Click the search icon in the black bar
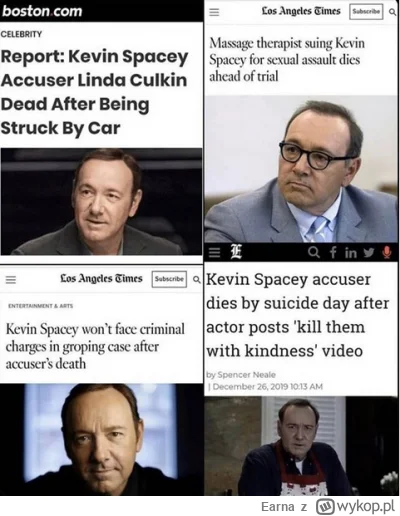This screenshot has height=516, width=400. (313, 252)
